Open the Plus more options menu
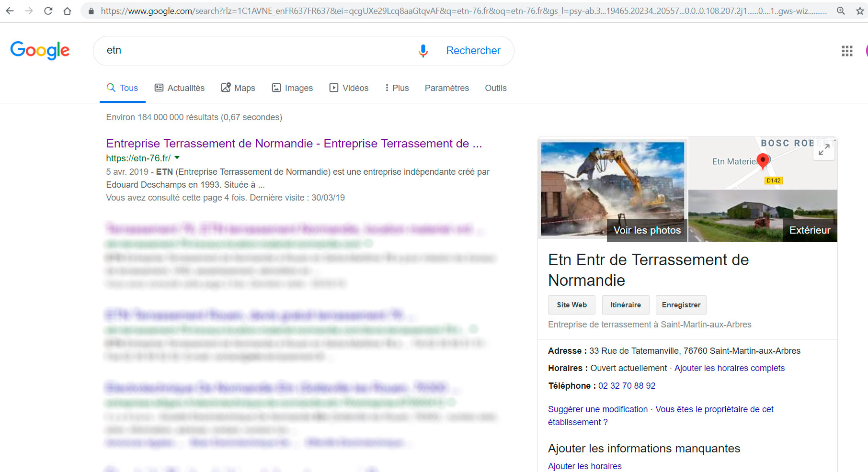This screenshot has height=472, width=868. click(397, 88)
